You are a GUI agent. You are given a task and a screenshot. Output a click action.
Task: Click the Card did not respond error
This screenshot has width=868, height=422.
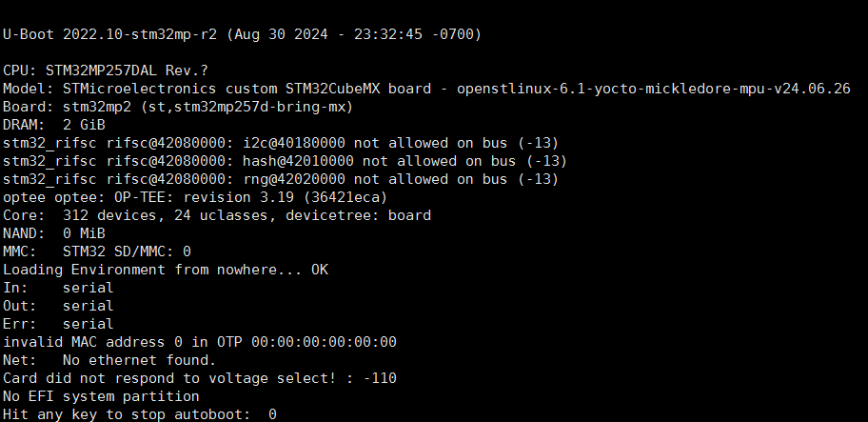tap(200, 378)
